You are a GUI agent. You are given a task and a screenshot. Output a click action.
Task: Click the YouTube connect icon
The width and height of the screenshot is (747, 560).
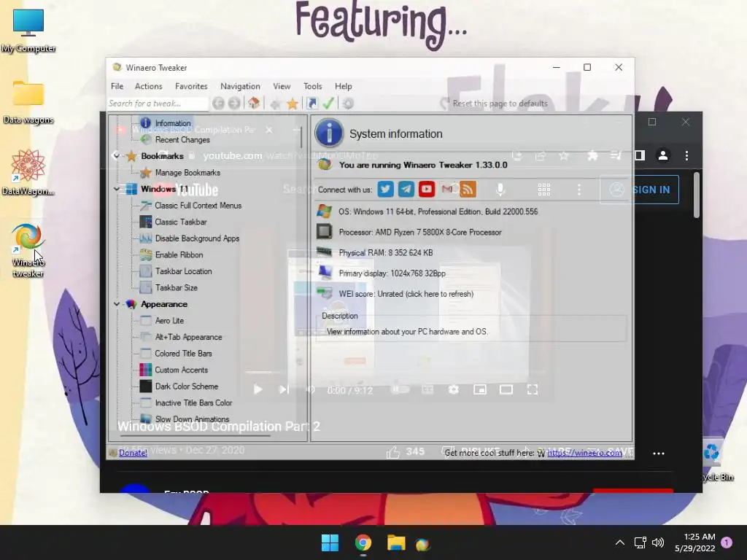click(426, 190)
